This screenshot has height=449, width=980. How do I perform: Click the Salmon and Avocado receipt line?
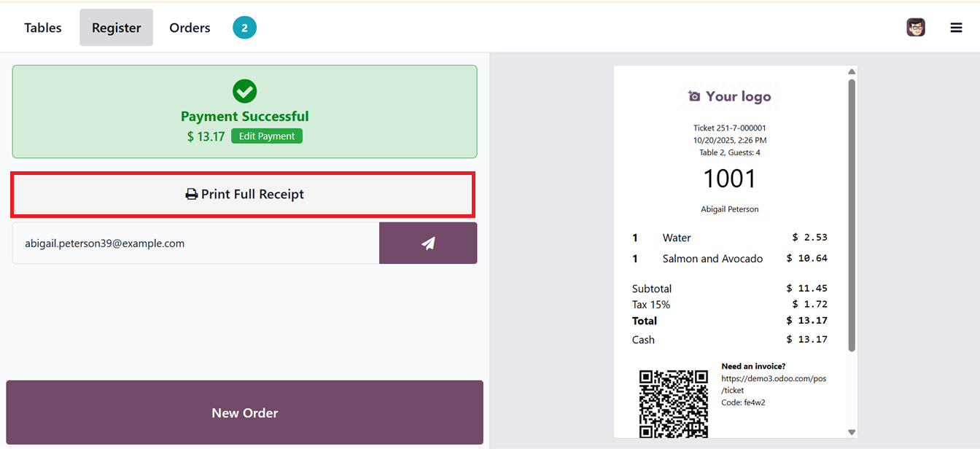(x=712, y=259)
